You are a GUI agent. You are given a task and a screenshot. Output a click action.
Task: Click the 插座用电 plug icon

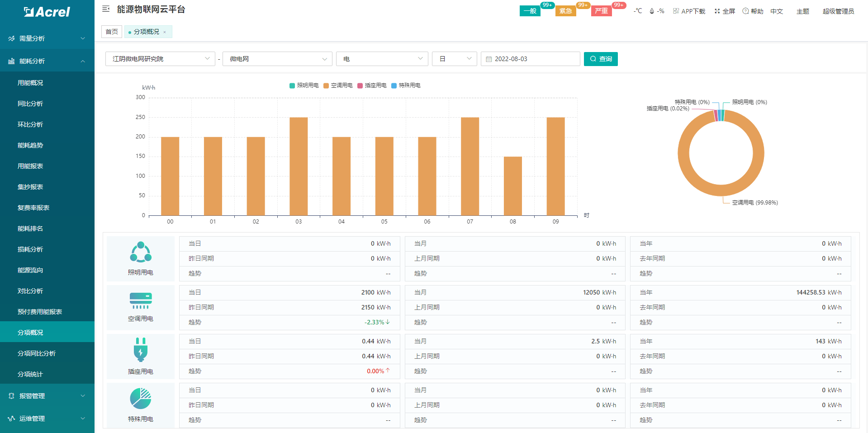pyautogui.click(x=141, y=349)
